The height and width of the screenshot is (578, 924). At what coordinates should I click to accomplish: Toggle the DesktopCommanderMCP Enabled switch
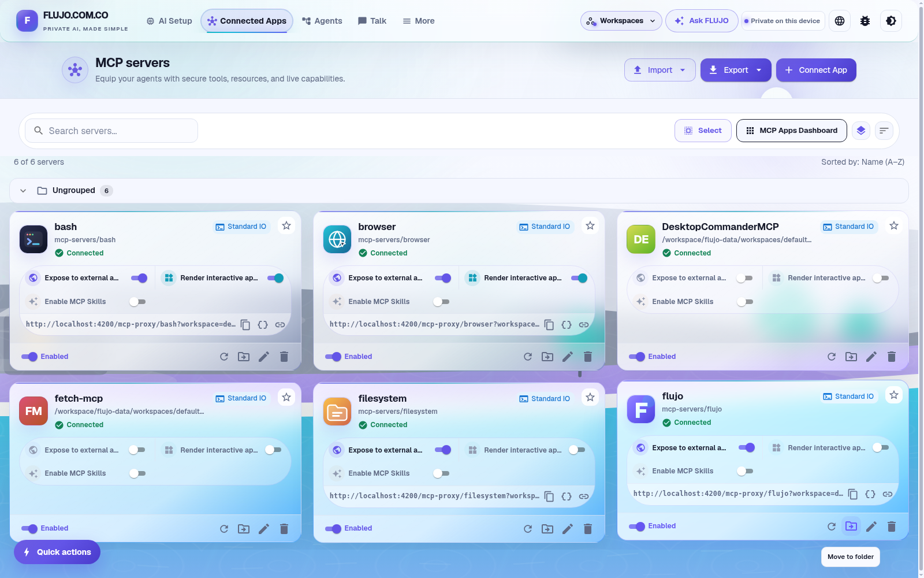point(637,357)
